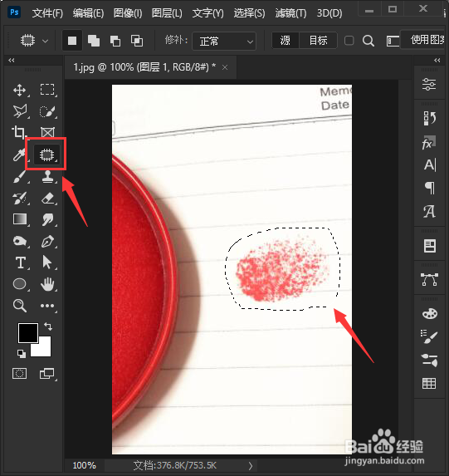Open the white background color picker
449x476 pixels.
(44, 350)
